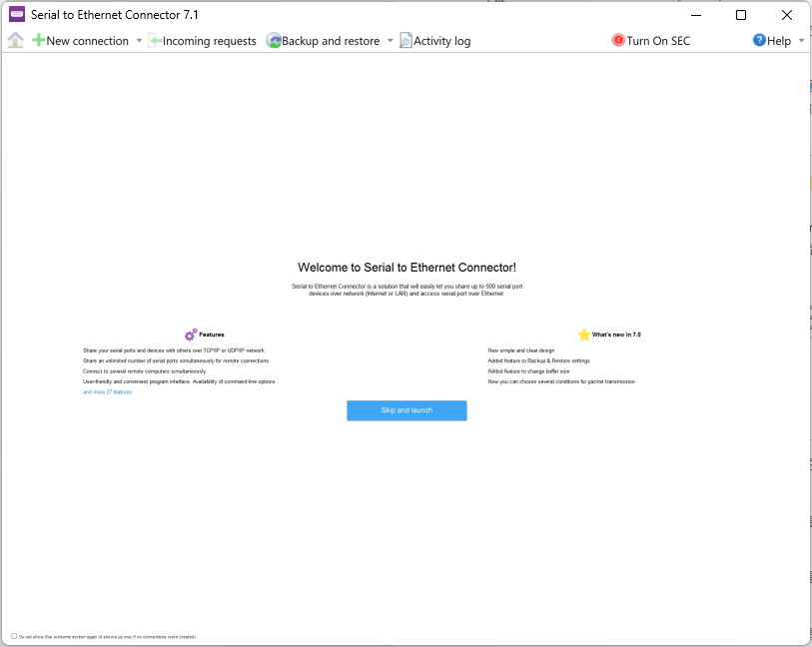This screenshot has height=647, width=812.
Task: Minimize the Serial to Ethernet Connector window
Action: click(696, 15)
